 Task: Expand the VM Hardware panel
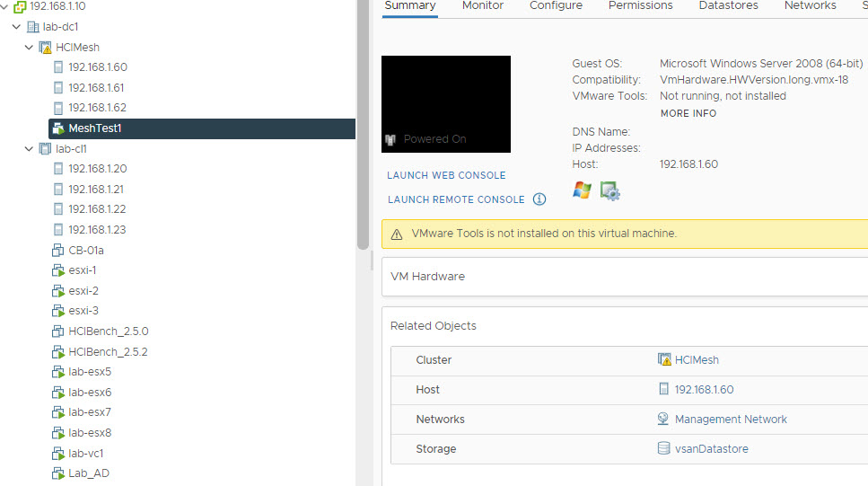coord(428,277)
